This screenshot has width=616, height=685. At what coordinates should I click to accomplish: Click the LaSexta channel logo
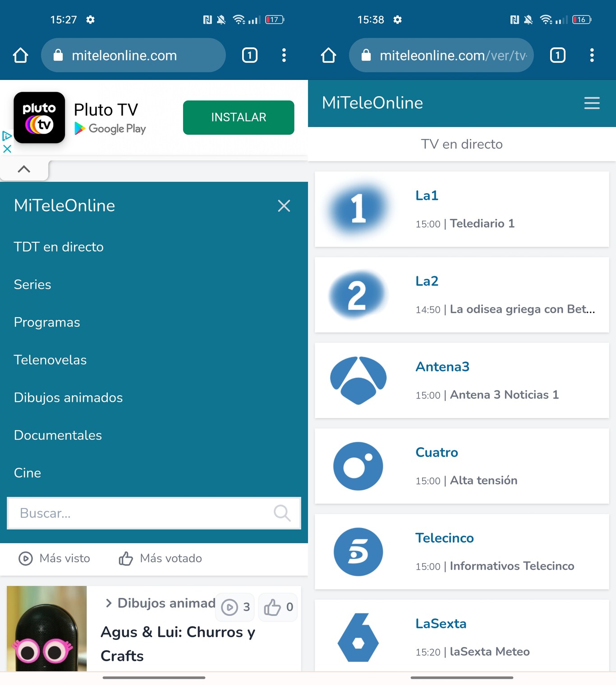(x=358, y=637)
